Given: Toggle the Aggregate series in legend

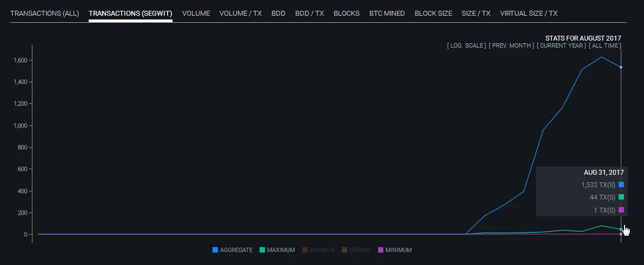Looking at the screenshot, I should click(x=233, y=250).
